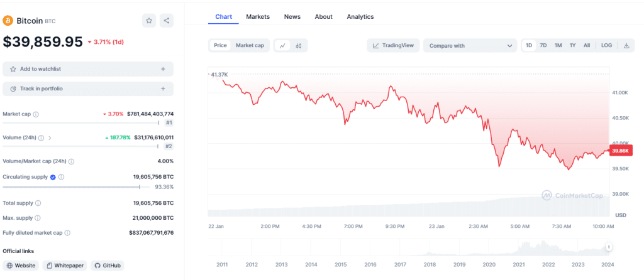Click 21,000,000 BTC max supply value
This screenshot has height=280, width=644.
pyautogui.click(x=153, y=218)
